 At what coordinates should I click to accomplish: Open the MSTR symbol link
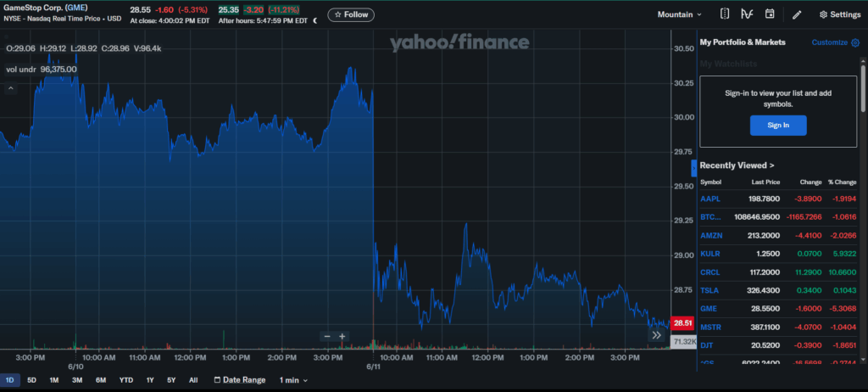[x=711, y=328]
